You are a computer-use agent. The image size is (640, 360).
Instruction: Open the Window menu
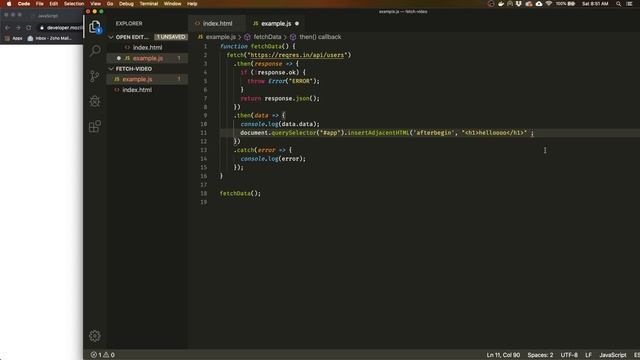tap(172, 4)
